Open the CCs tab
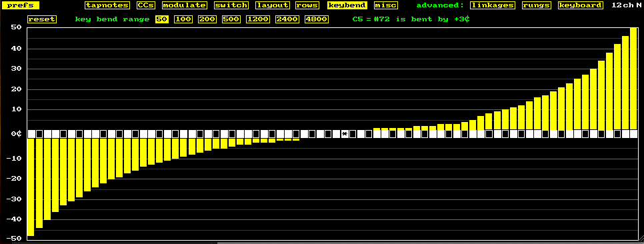Screen dimensions: 644x244 (x=146, y=5)
